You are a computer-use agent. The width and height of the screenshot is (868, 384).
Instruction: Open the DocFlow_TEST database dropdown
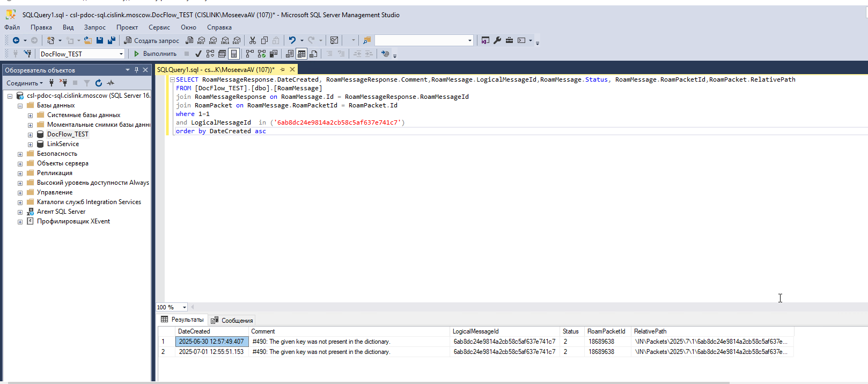[121, 54]
